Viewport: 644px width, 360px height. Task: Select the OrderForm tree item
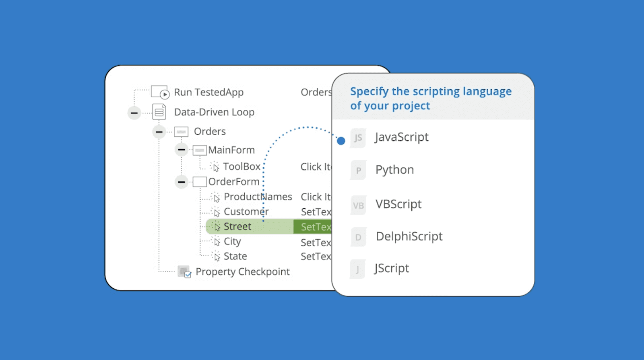coord(234,182)
